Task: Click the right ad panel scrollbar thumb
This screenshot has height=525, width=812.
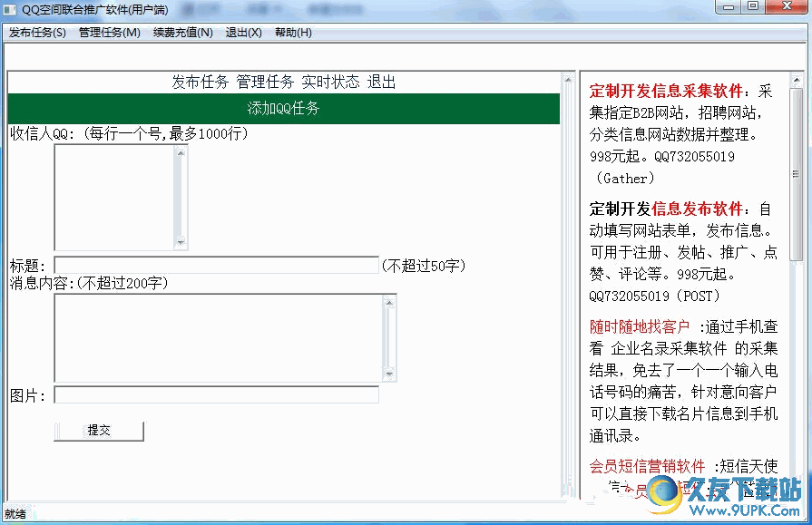Action: click(x=796, y=174)
